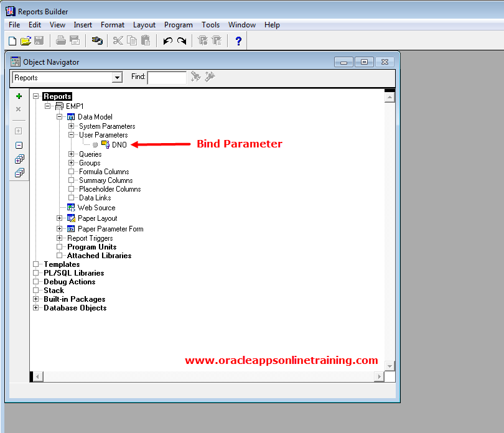
Task: Expand System Parameters node
Action: click(72, 126)
